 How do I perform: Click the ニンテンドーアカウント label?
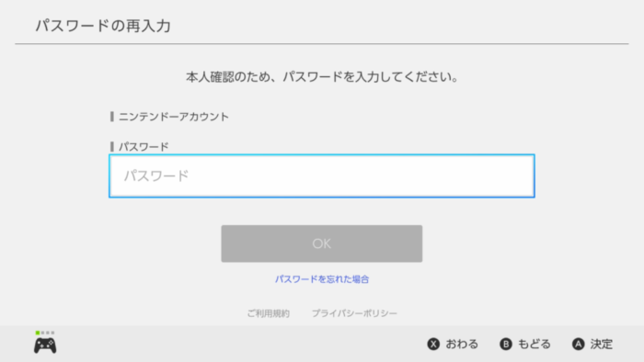174,117
